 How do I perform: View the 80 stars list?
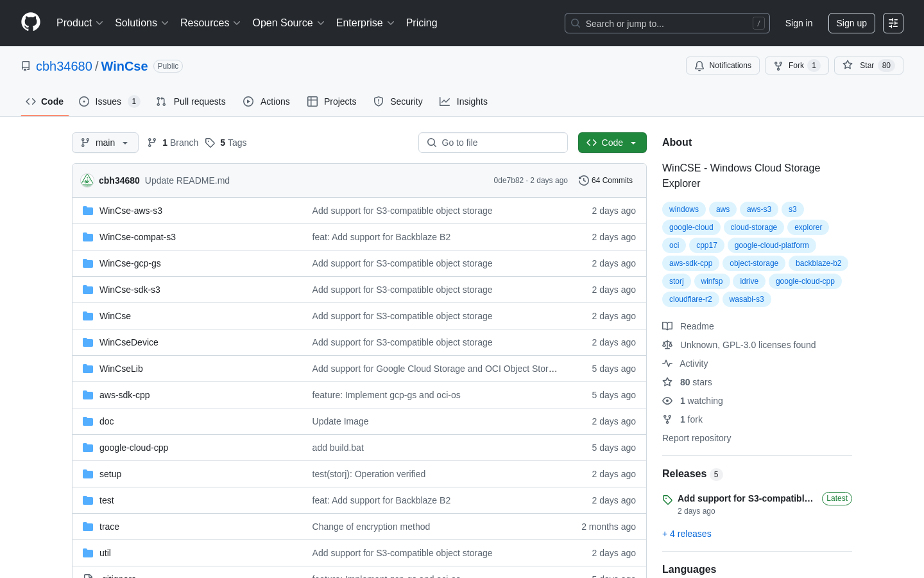click(687, 382)
